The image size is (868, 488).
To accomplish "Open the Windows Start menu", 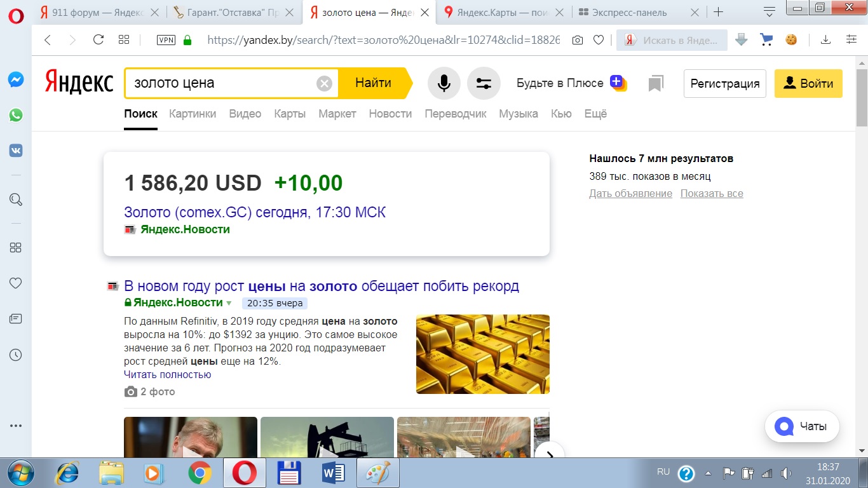I will click(x=20, y=473).
